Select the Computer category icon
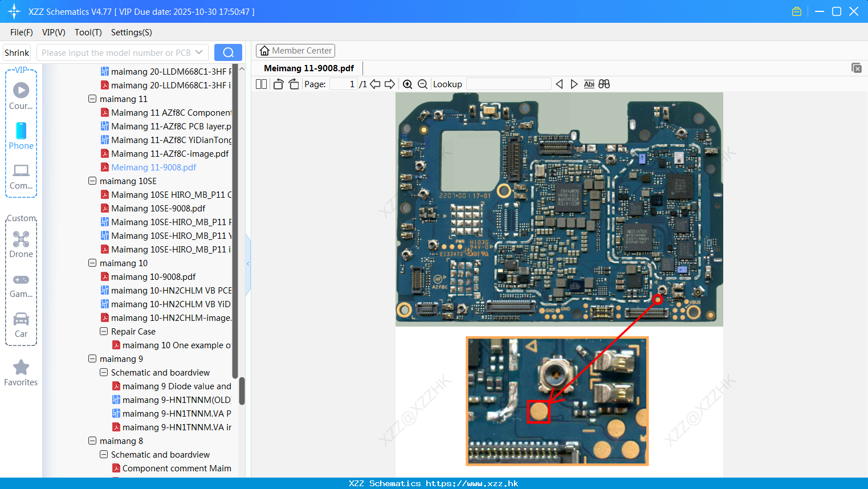 [x=21, y=176]
